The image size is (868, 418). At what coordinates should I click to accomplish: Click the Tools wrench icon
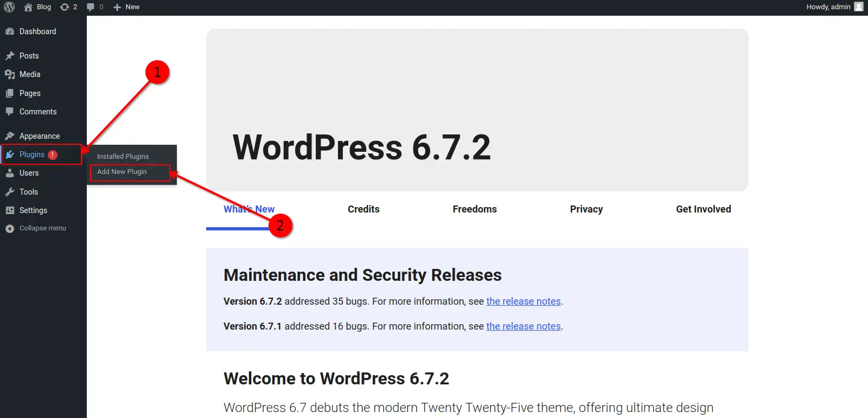pos(10,192)
